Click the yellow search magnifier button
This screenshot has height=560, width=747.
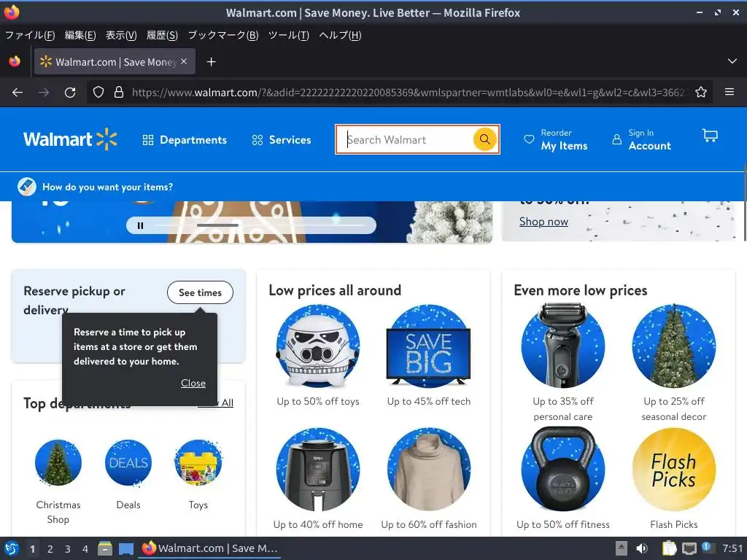(x=484, y=139)
